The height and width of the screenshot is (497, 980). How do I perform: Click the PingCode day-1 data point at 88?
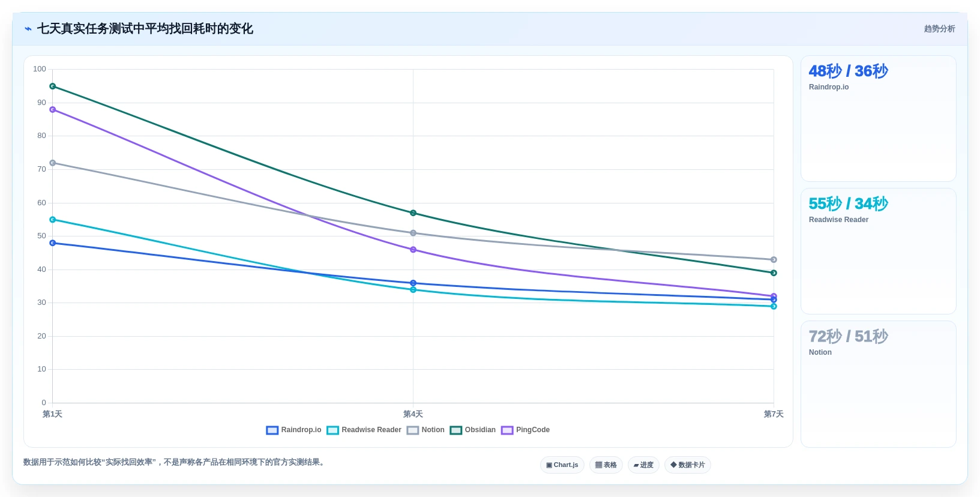coord(53,110)
